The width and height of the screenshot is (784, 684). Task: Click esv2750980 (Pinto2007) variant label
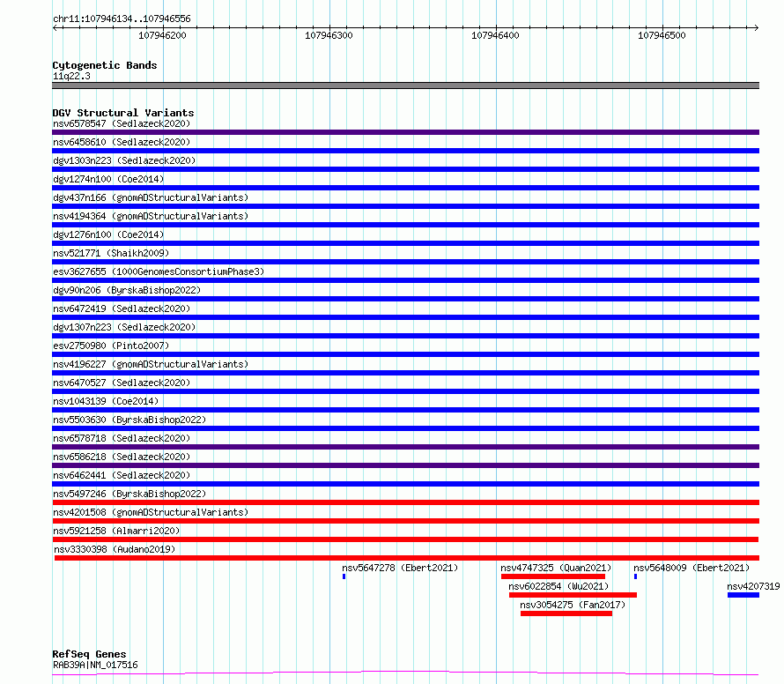click(111, 346)
